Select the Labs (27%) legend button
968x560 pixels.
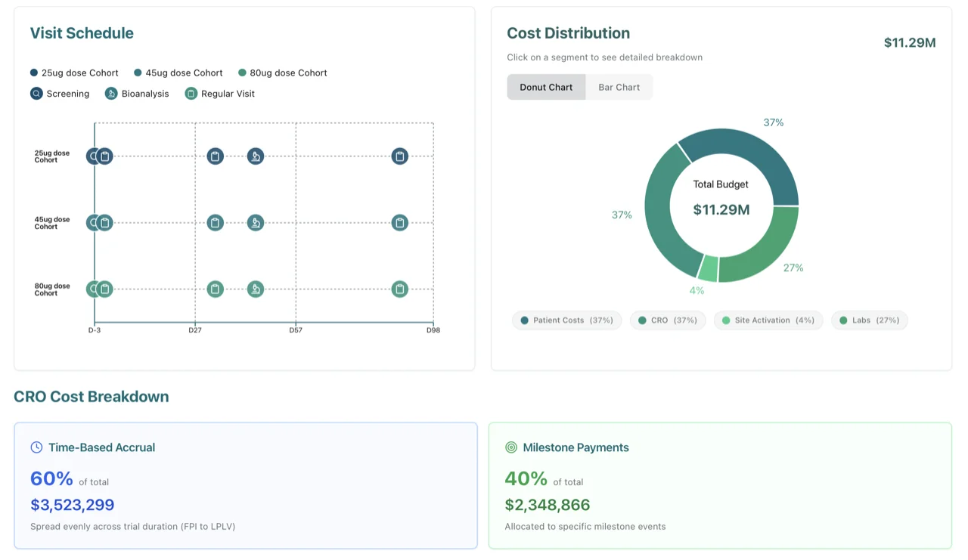pos(870,320)
